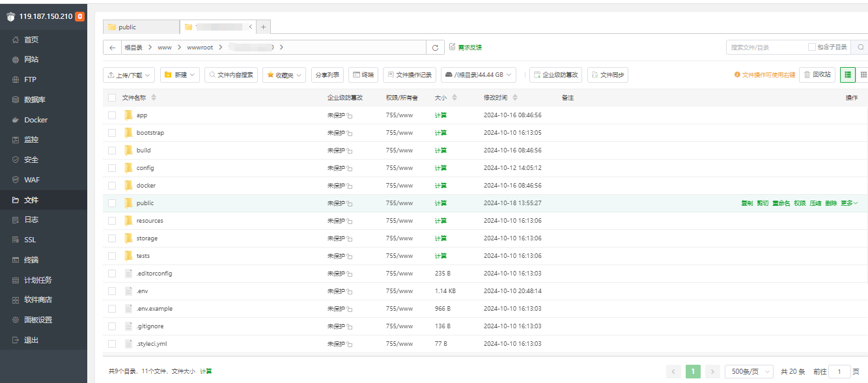The image size is (868, 383).
Task: Open 计划任务 in the sidebar
Action: (44, 280)
